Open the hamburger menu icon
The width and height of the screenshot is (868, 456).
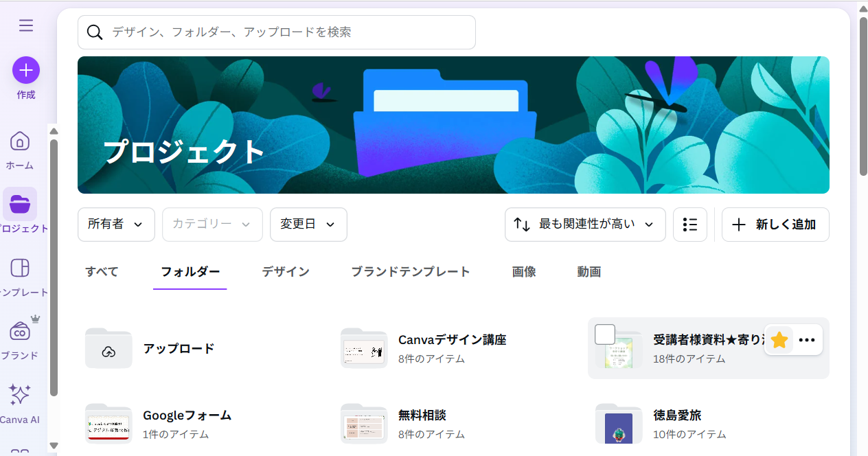(26, 26)
